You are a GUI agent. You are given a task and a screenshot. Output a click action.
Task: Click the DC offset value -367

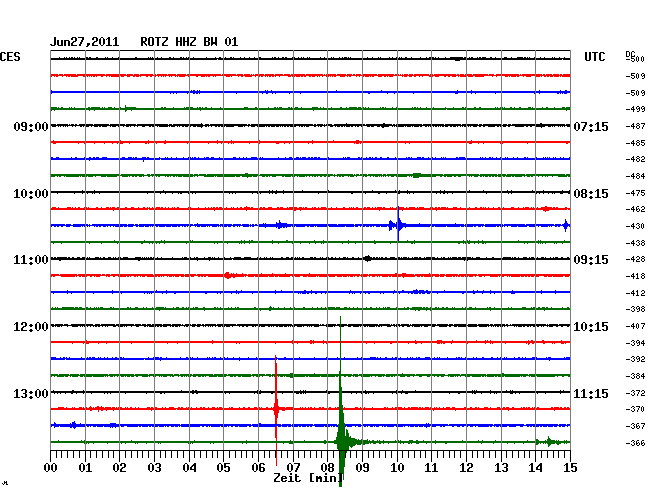(x=635, y=426)
